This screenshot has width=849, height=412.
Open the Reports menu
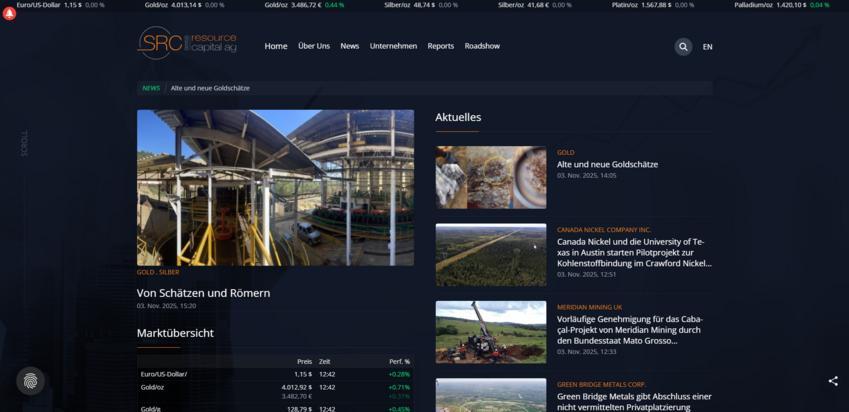440,46
